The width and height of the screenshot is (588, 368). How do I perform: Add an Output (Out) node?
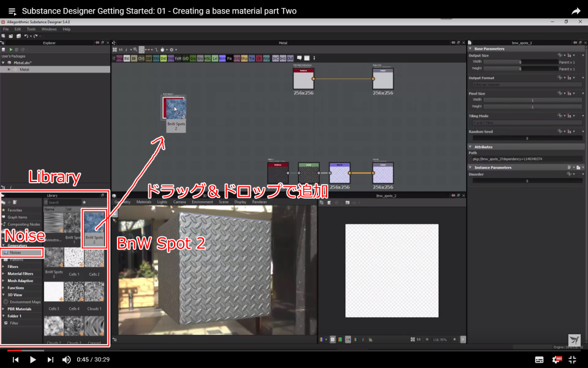tap(290, 59)
